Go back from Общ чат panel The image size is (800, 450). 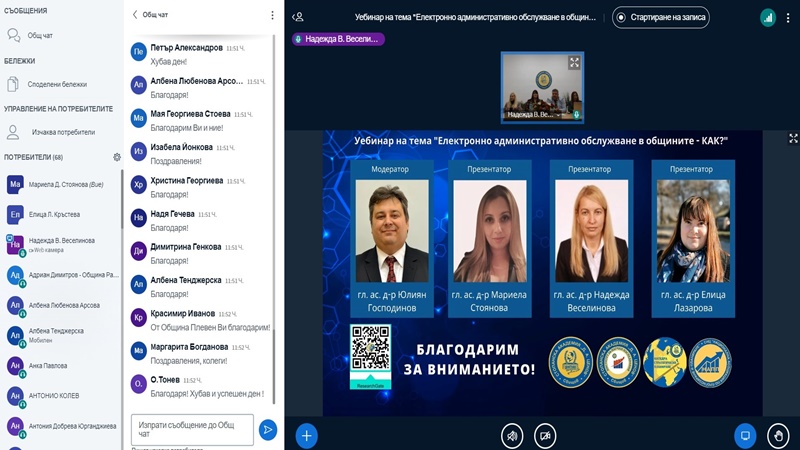point(135,14)
